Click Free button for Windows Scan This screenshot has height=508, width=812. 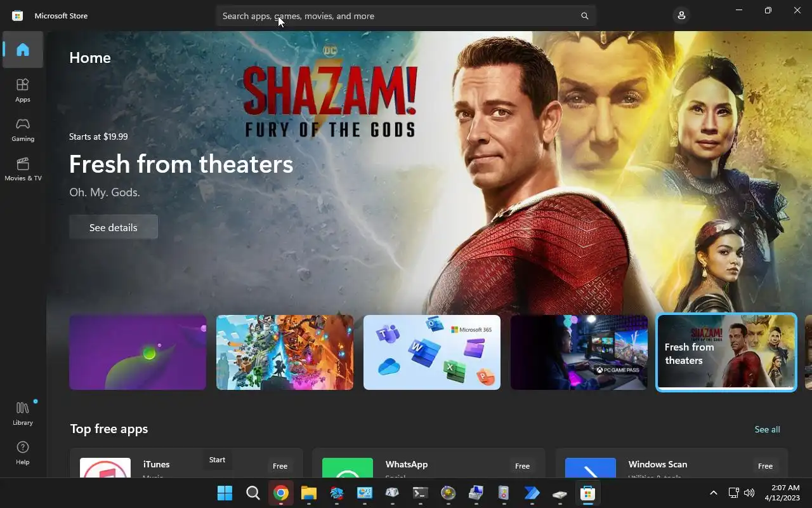(765, 466)
